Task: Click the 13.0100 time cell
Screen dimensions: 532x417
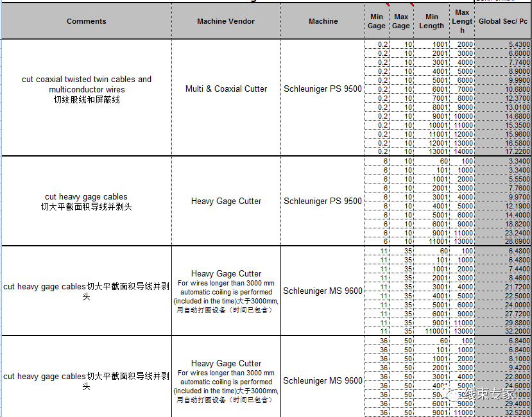Action: click(503, 107)
